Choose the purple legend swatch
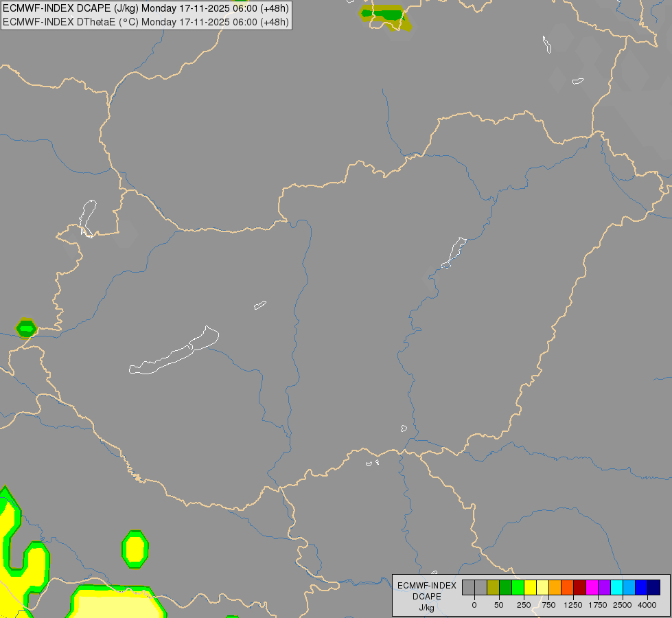This screenshot has height=618, width=672. [604, 587]
